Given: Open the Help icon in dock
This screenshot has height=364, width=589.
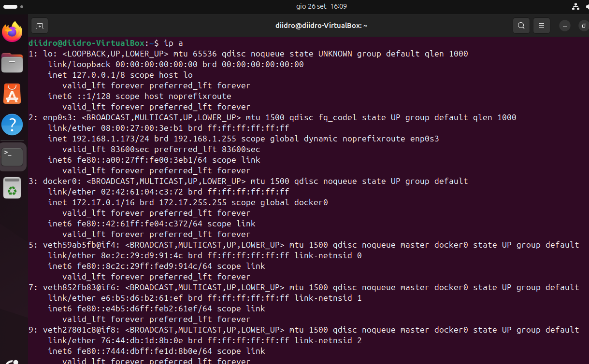Looking at the screenshot, I should (x=13, y=125).
